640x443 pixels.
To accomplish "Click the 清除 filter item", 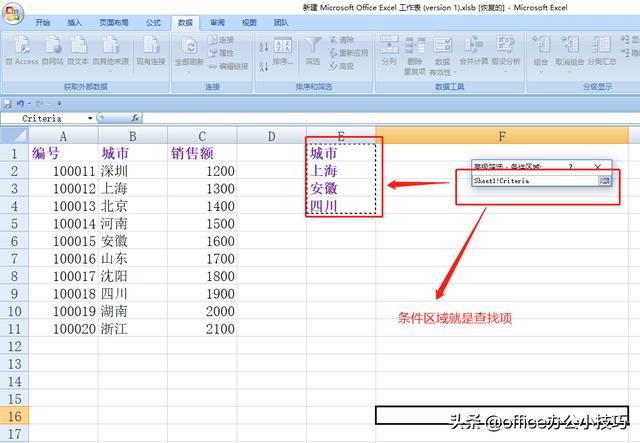I will [x=342, y=40].
